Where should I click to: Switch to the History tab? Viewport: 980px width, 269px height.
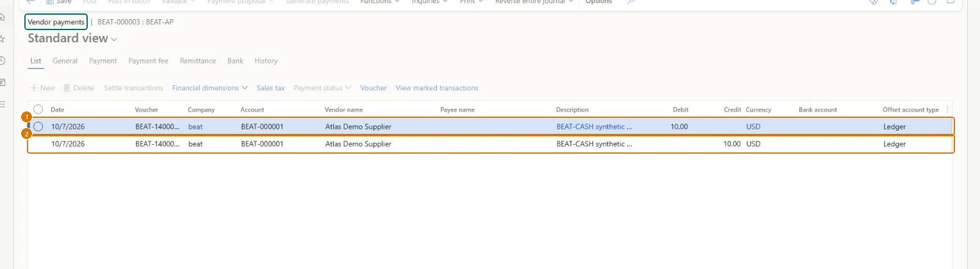pos(266,61)
